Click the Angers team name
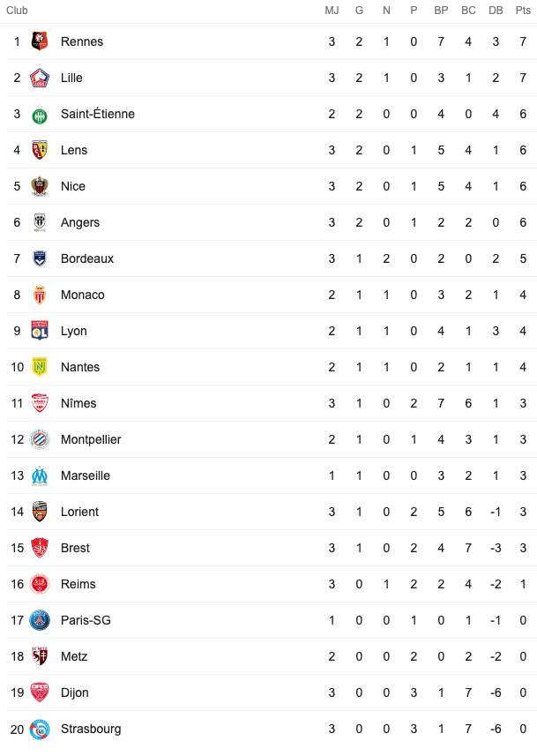The image size is (537, 756). 80,223
